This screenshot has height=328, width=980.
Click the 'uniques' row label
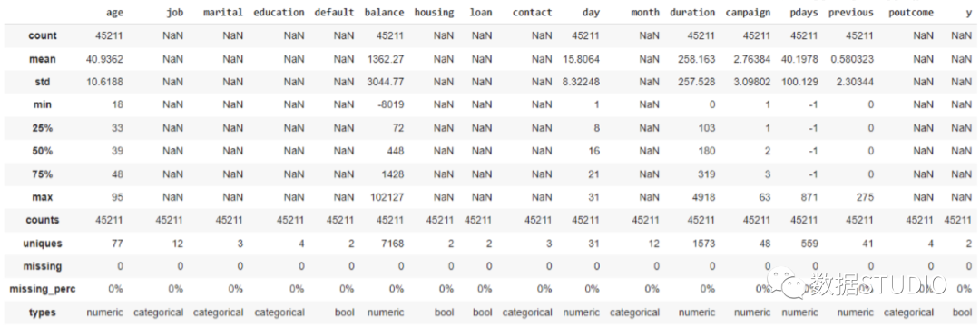44,243
